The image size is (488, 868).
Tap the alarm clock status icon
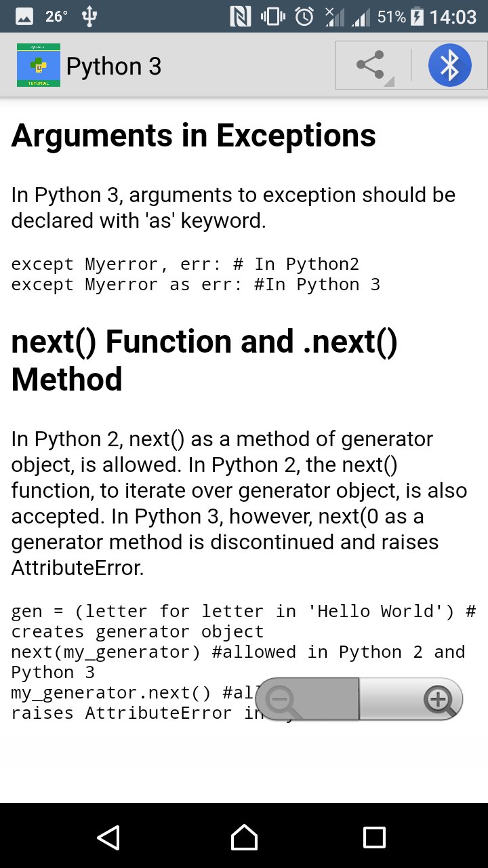(x=304, y=16)
